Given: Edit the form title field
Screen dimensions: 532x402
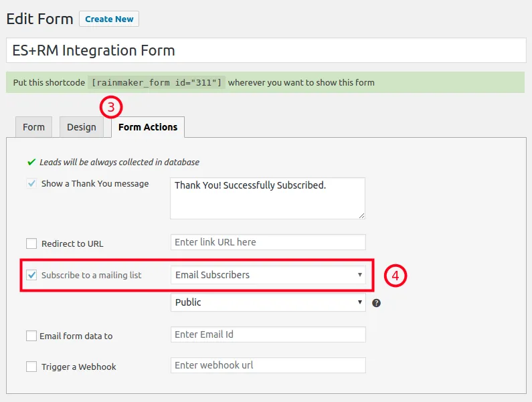Looking at the screenshot, I should (x=266, y=50).
